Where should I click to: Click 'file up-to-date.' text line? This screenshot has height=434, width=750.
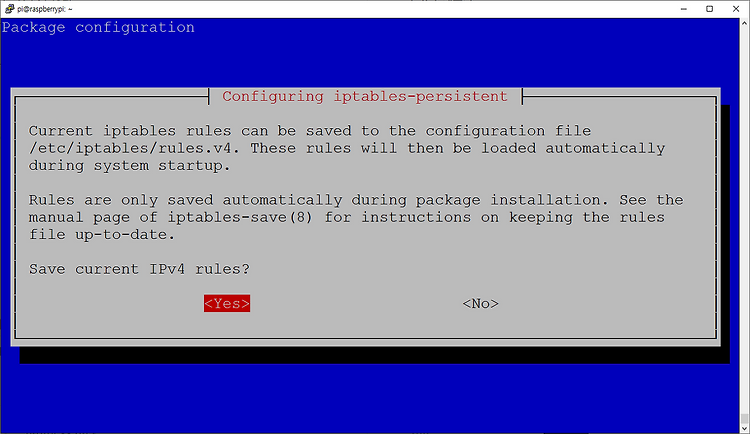pyautogui.click(x=102, y=234)
